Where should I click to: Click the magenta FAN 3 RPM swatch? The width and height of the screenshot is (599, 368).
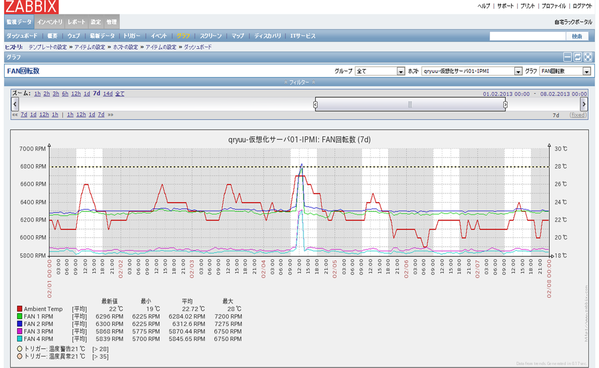point(19,331)
